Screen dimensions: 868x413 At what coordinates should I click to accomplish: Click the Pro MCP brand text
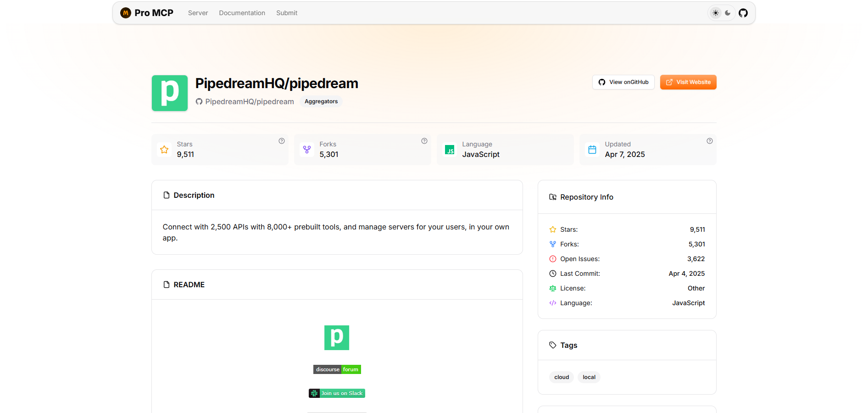pos(154,13)
